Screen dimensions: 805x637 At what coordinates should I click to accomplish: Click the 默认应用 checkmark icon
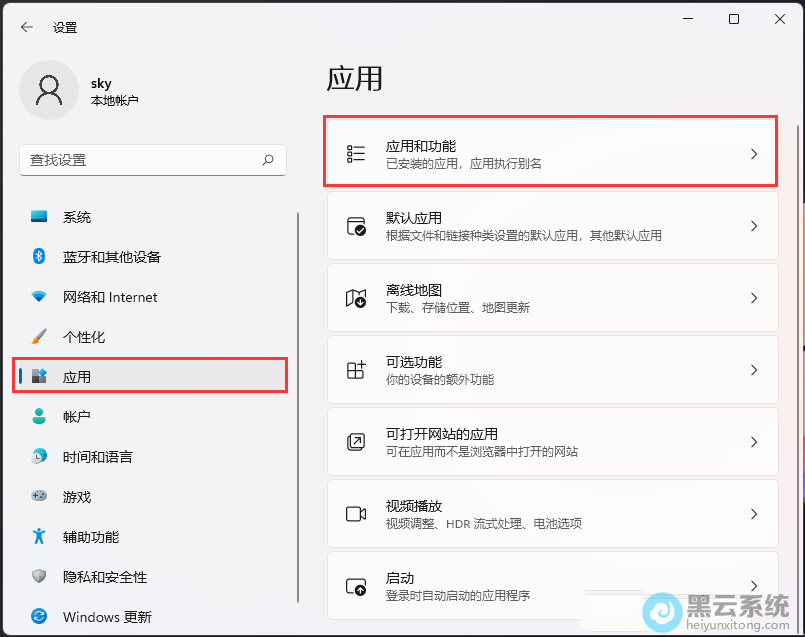click(356, 225)
